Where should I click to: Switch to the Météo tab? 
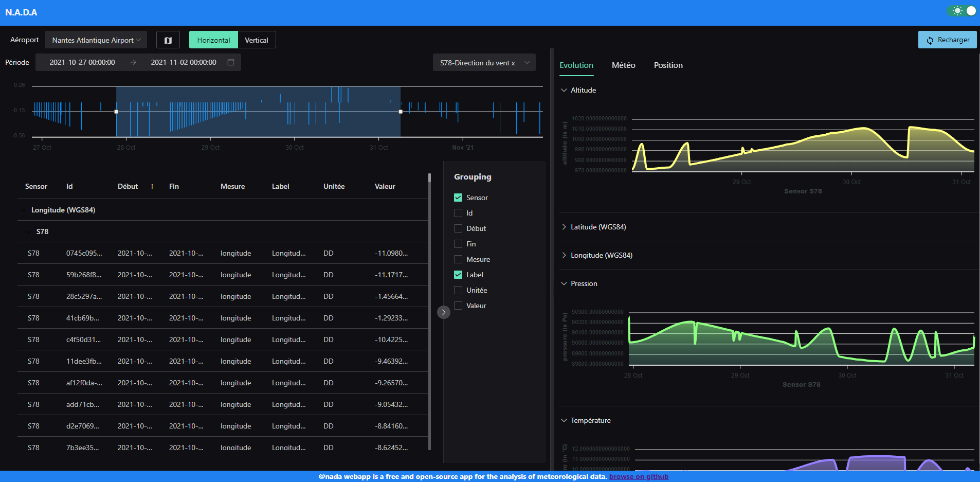click(624, 65)
